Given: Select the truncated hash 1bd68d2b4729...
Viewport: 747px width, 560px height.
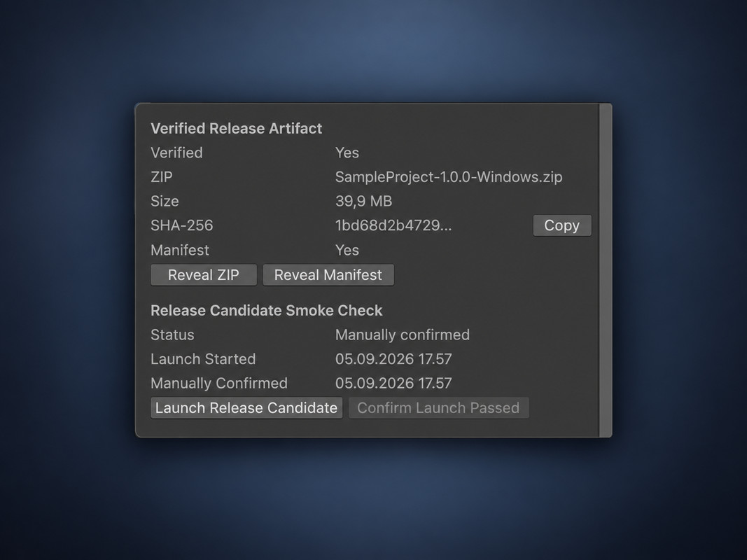Looking at the screenshot, I should point(393,225).
